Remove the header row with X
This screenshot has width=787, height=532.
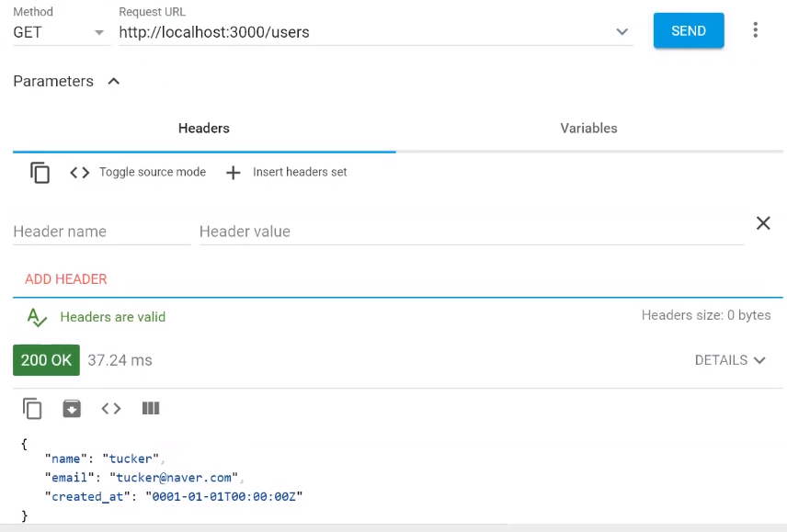click(763, 223)
